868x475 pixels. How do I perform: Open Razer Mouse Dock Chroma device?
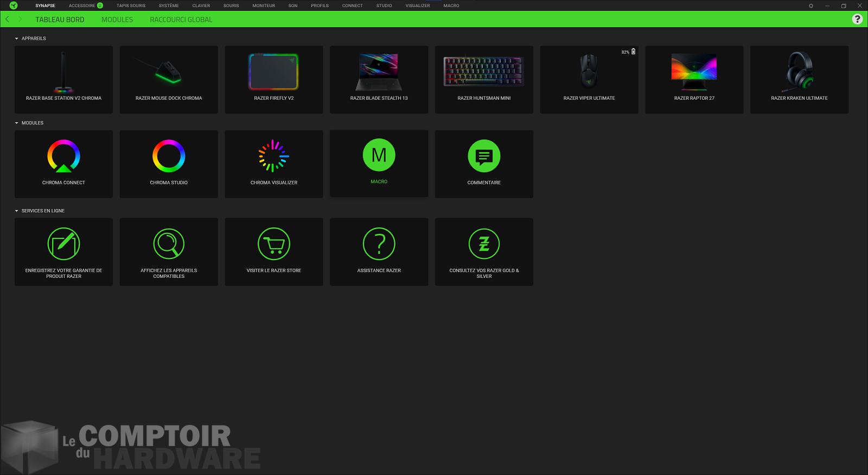coord(169,80)
